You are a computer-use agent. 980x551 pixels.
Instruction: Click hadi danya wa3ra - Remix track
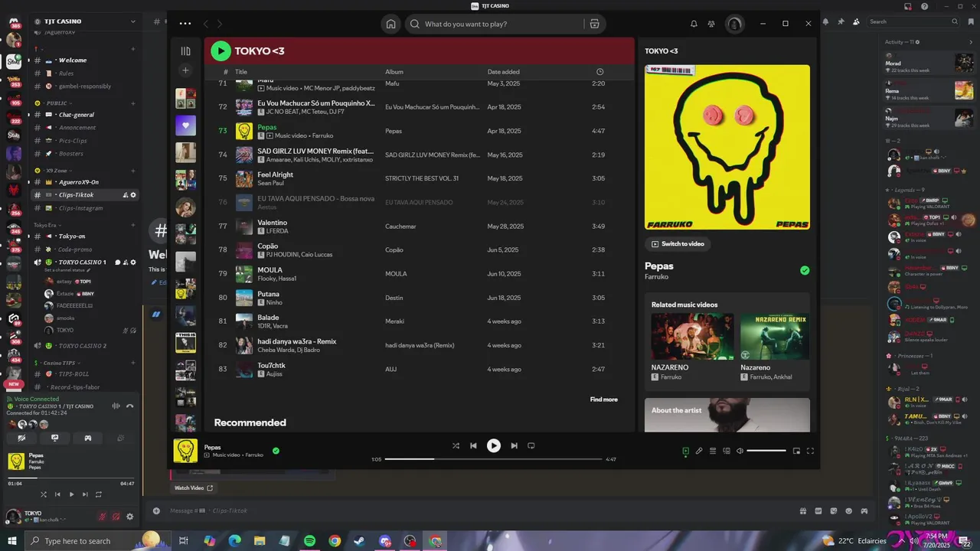coord(420,345)
